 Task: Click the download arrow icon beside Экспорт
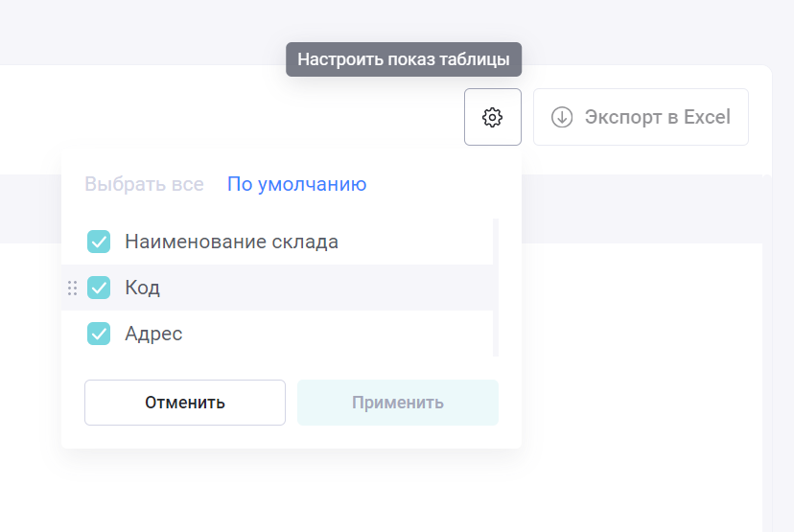coord(562,117)
